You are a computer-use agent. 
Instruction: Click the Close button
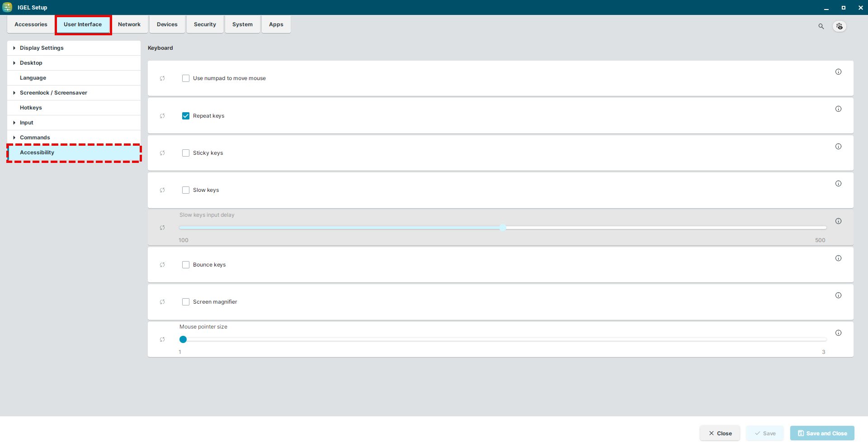point(720,433)
